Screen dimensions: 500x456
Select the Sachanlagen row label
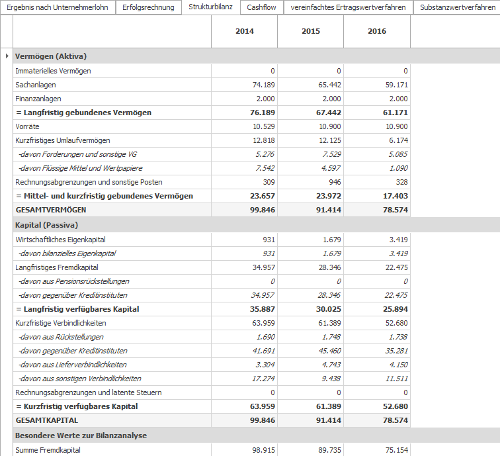[36, 85]
